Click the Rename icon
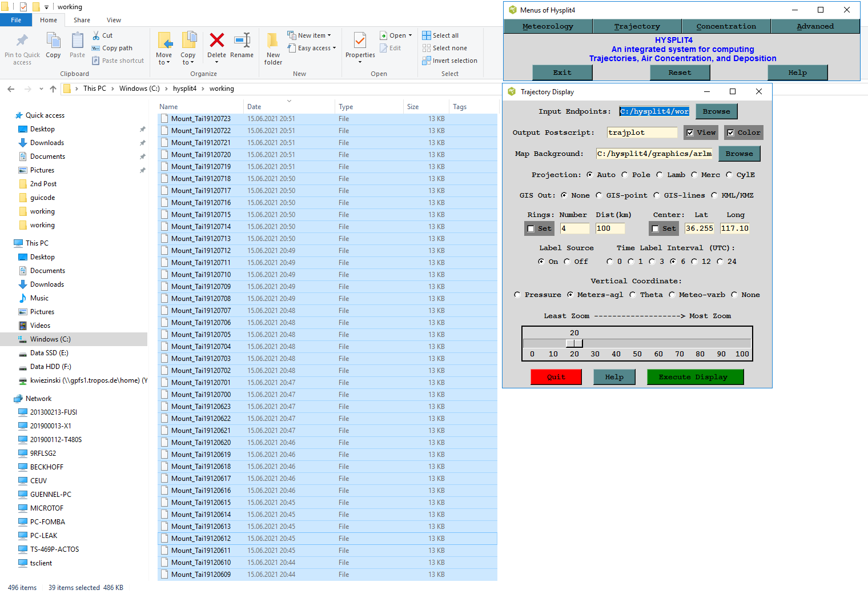The image size is (868, 594). coord(242,40)
